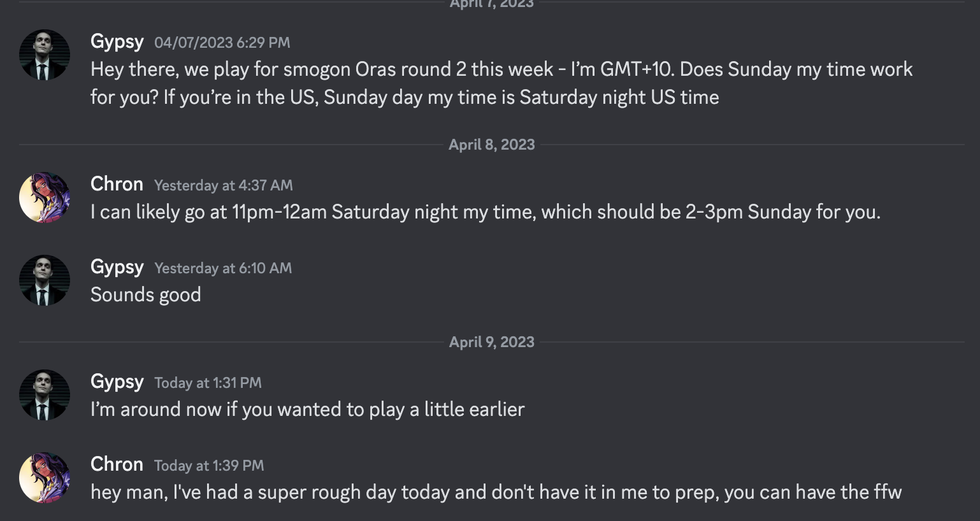The image size is (980, 521).
Task: Click Chron's message offering the ffw
Action: click(x=496, y=492)
